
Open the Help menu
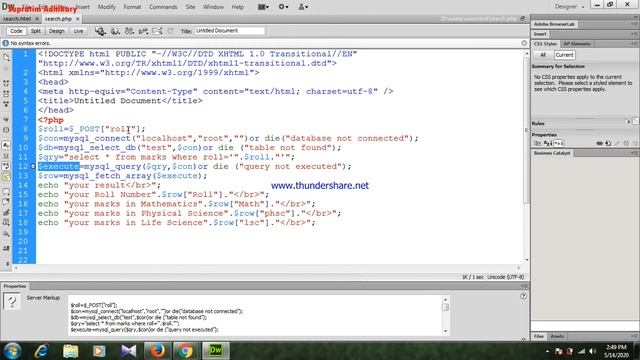(x=238, y=7)
